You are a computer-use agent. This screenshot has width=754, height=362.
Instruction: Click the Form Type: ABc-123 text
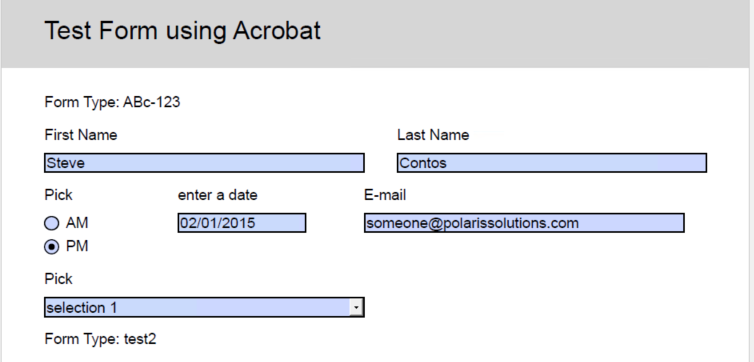pos(113,102)
